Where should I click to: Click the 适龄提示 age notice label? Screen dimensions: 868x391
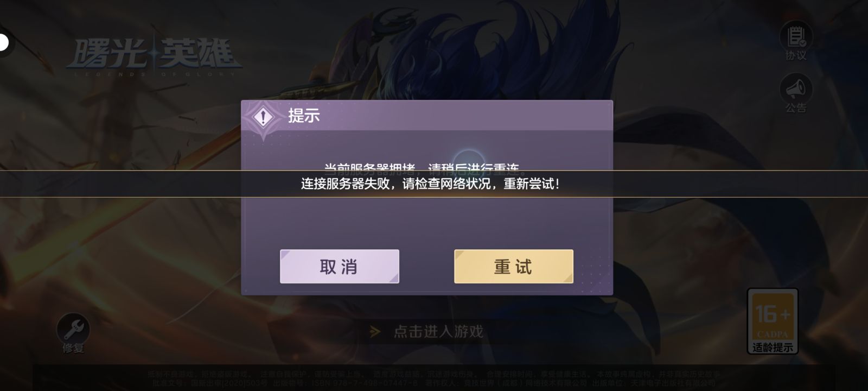click(x=773, y=348)
